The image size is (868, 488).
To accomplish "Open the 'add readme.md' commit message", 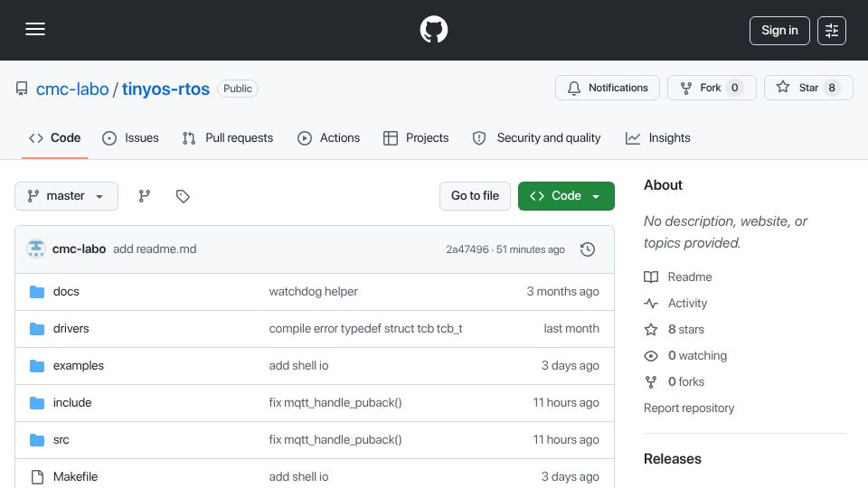I will [x=155, y=249].
